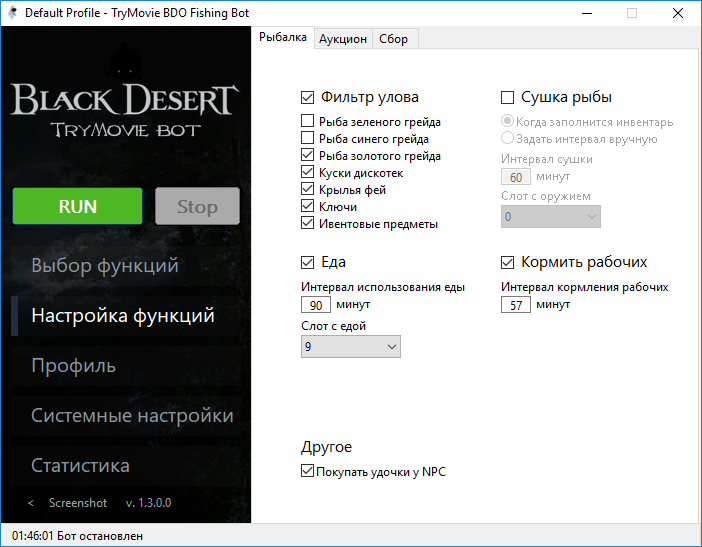Image resolution: width=702 pixels, height=547 pixels.
Task: Open the Слот с едой dropdown
Action: pyautogui.click(x=351, y=346)
